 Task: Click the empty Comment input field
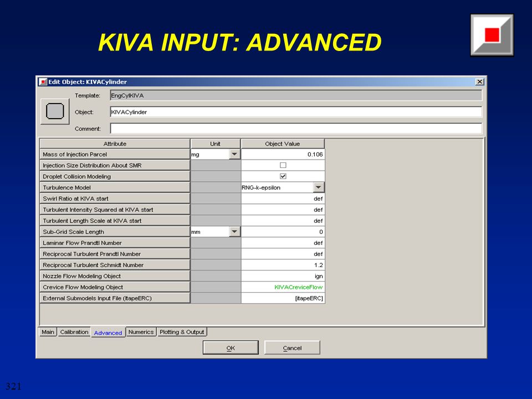pyautogui.click(x=296, y=129)
